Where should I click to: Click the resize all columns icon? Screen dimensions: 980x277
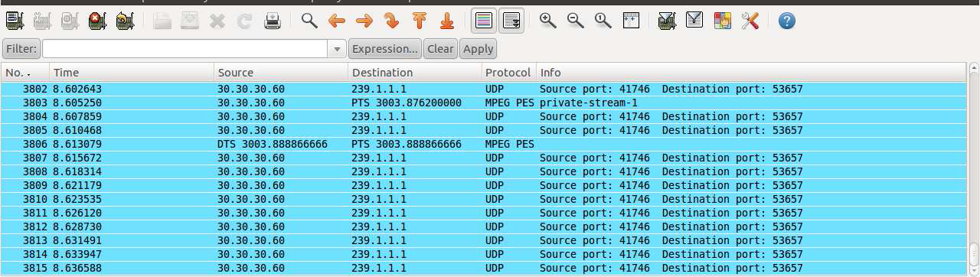pyautogui.click(x=631, y=21)
